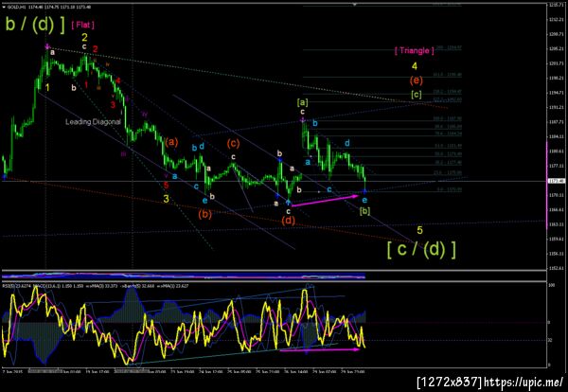Click the current price tag 1173.40 on the price axis
568x392 pixels.
coord(556,181)
